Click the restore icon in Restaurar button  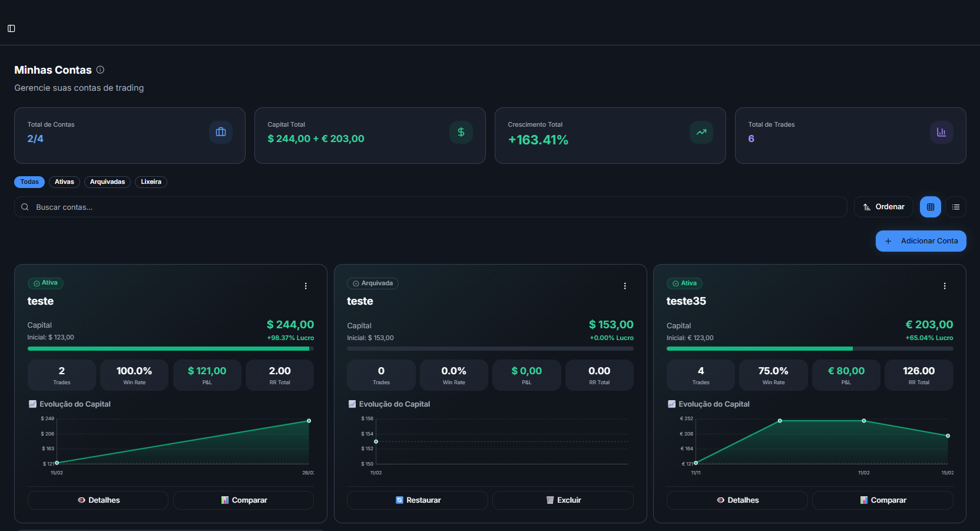(x=399, y=500)
